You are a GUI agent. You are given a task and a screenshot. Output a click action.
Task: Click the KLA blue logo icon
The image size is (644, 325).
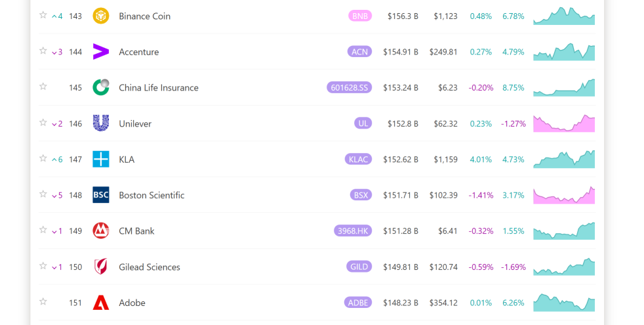[100, 159]
